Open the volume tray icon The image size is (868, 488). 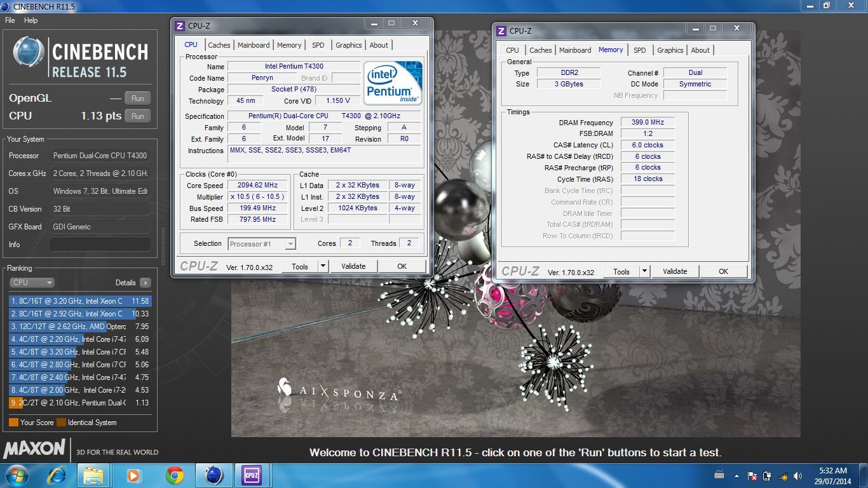(x=797, y=475)
